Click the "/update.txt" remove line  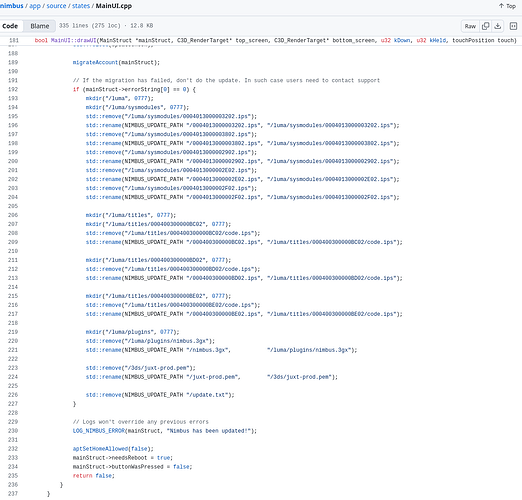160,395
